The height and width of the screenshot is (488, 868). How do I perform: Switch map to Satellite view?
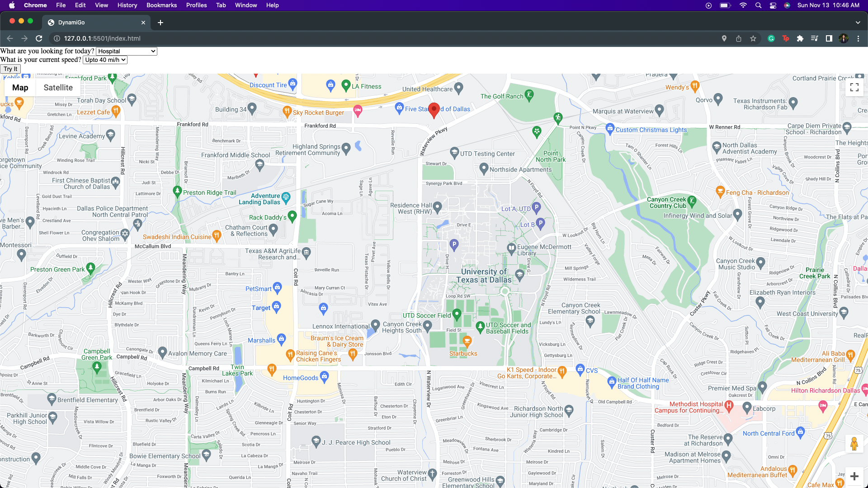58,88
